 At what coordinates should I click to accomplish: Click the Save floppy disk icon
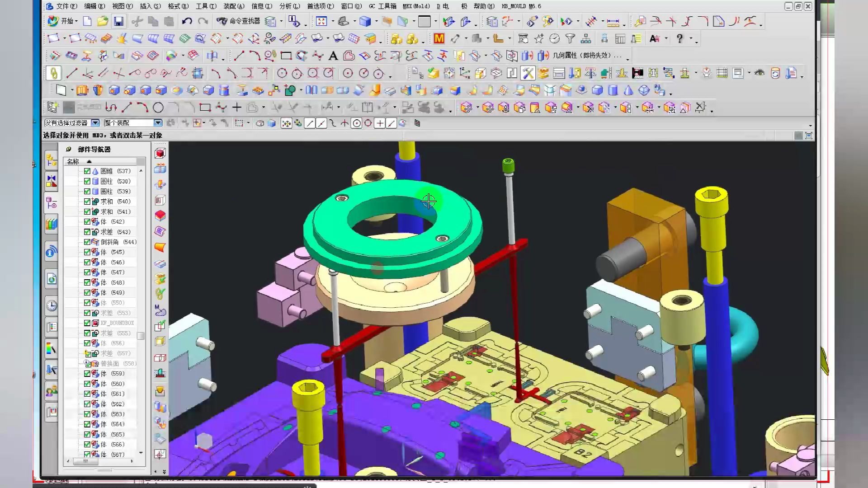pyautogui.click(x=118, y=21)
